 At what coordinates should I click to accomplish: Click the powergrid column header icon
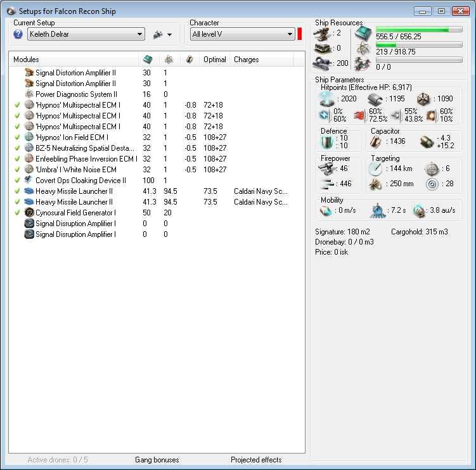click(x=169, y=60)
